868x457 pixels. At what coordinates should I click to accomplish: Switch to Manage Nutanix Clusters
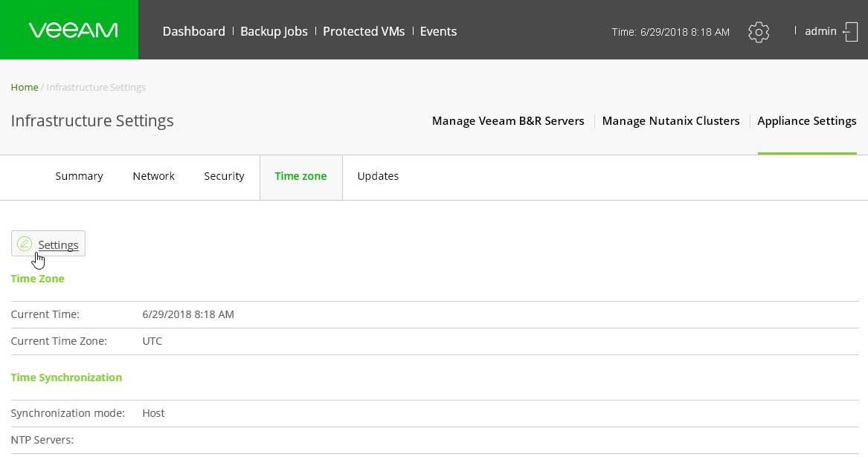pos(670,121)
